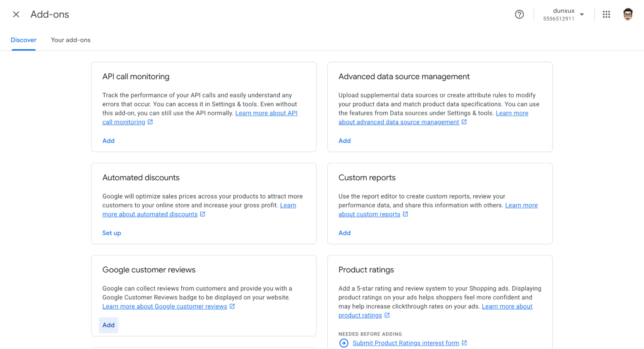Add the Custom reports add-on
The width and height of the screenshot is (644, 349).
pyautogui.click(x=344, y=233)
